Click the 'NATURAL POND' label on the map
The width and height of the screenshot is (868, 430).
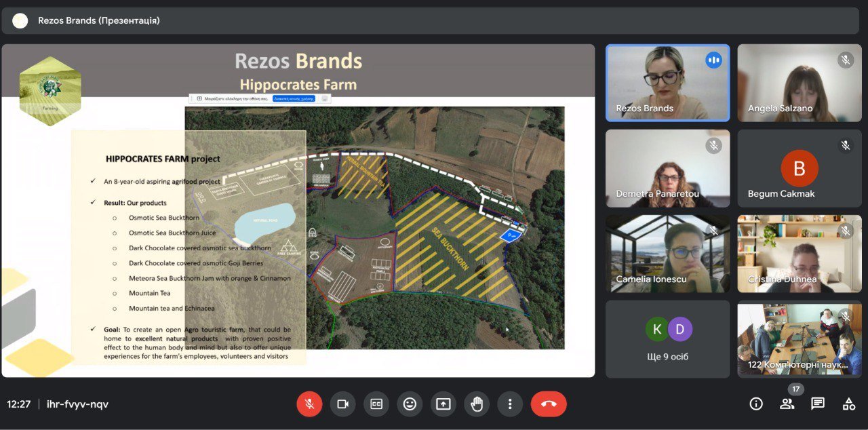click(x=265, y=221)
